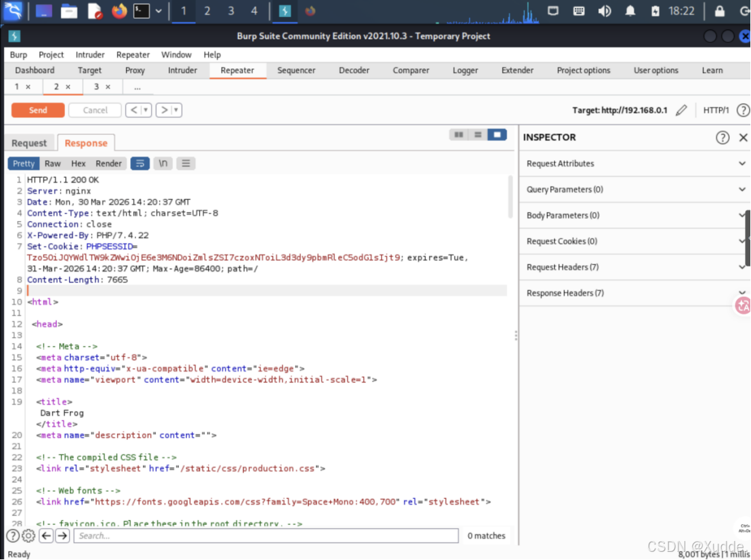Screen dimensions: 751x560
Task: Open the Project options tab
Action: tap(584, 71)
